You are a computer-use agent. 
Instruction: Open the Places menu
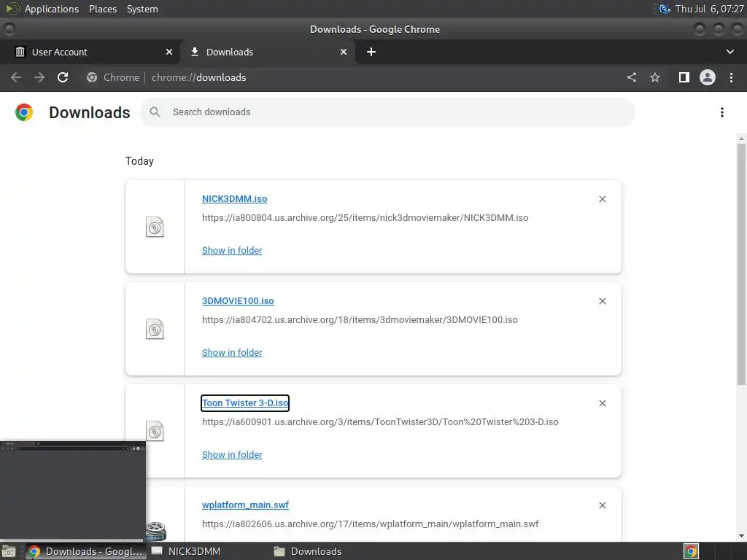coord(102,9)
